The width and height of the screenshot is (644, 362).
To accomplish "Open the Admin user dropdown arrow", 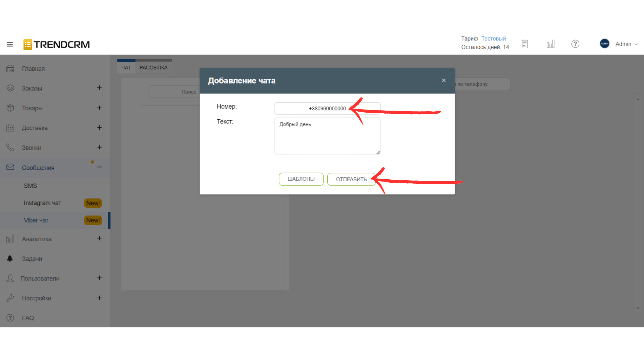I will coord(636,44).
